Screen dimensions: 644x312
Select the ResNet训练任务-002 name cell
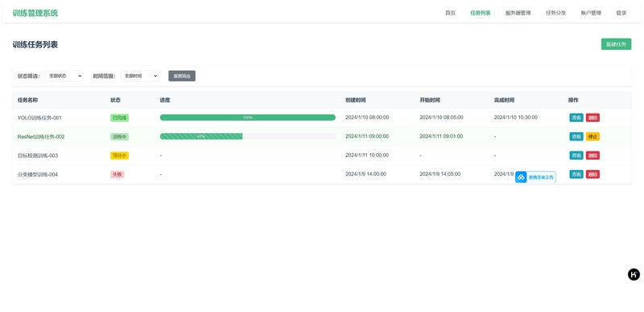coord(41,137)
